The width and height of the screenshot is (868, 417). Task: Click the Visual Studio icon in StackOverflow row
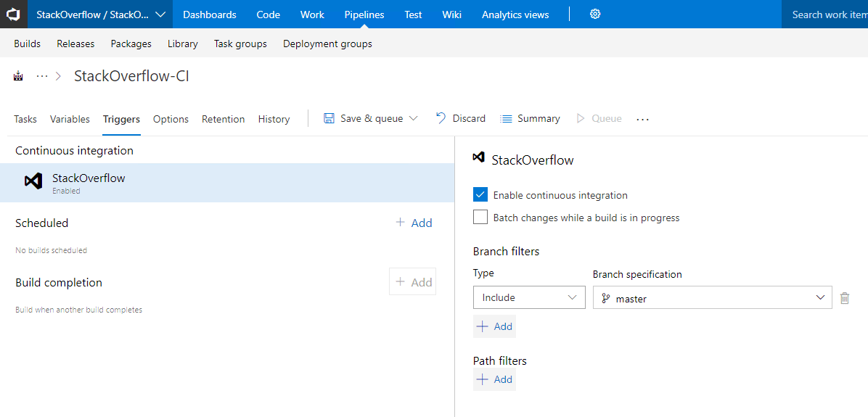click(x=33, y=181)
